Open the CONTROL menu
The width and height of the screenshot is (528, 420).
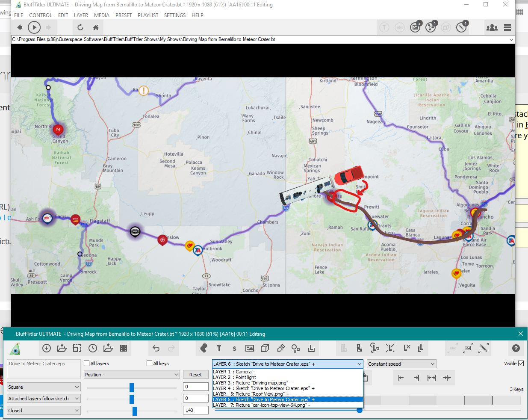41,15
